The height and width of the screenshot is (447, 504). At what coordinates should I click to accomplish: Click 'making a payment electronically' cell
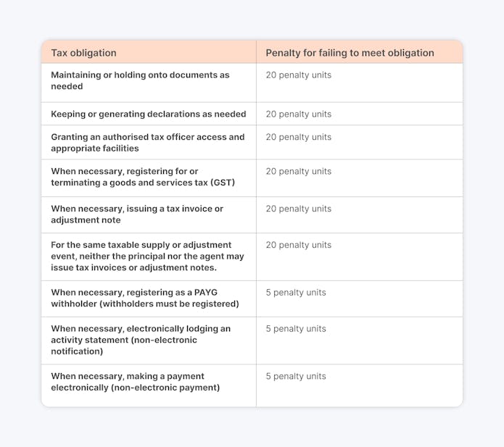135,382
